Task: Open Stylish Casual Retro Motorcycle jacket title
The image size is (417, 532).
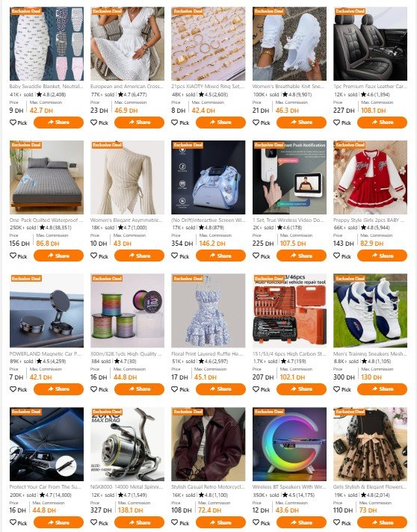Action: tap(208, 487)
